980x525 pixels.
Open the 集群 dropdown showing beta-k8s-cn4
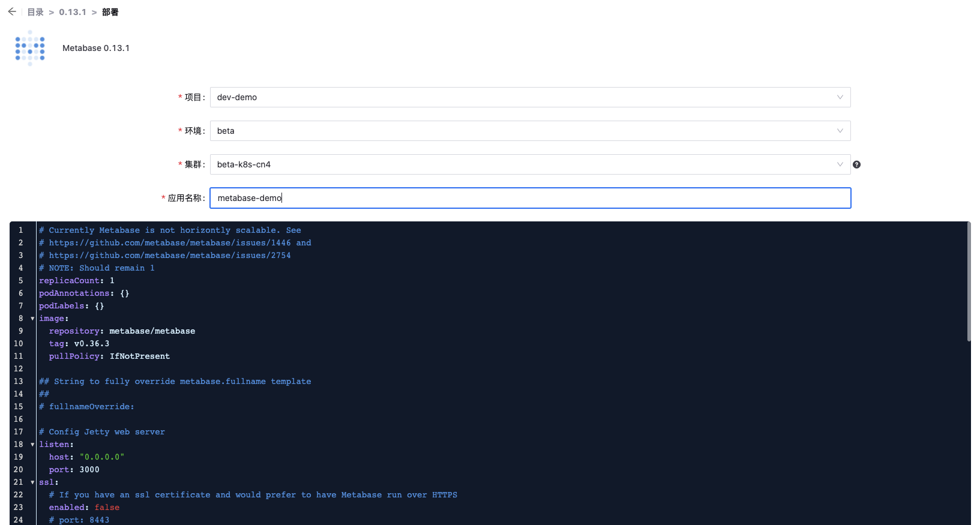530,164
